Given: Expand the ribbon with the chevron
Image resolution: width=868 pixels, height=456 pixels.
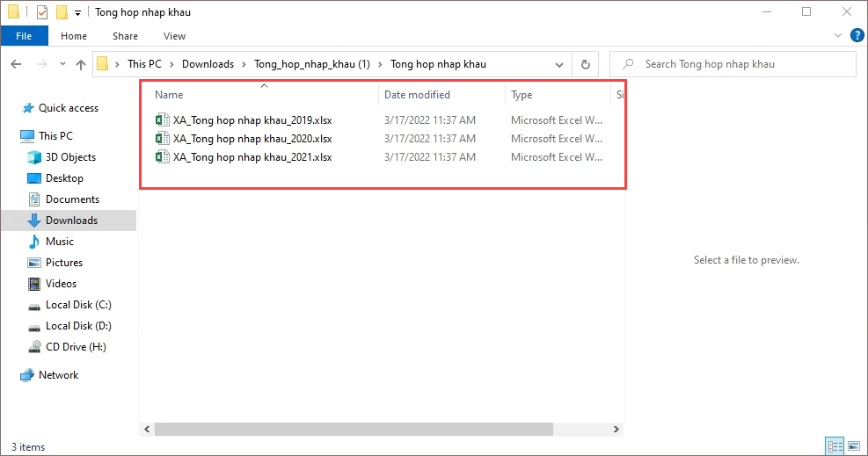Looking at the screenshot, I should (x=837, y=36).
